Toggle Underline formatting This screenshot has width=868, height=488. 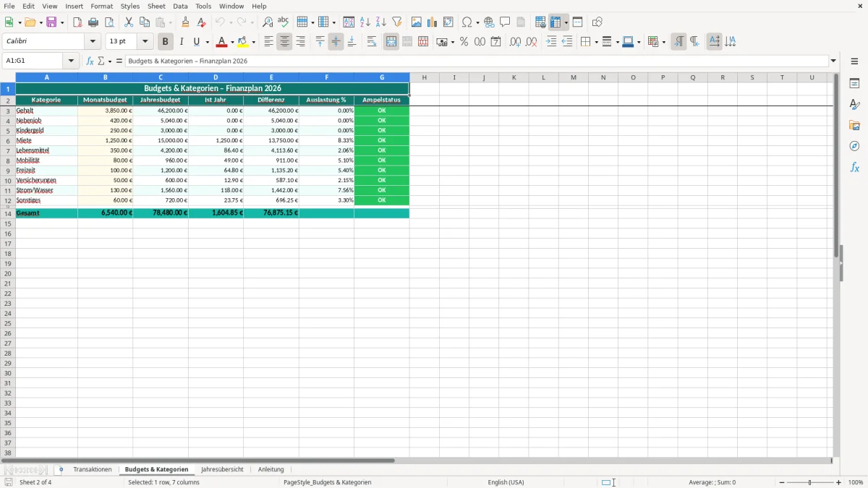tap(197, 42)
